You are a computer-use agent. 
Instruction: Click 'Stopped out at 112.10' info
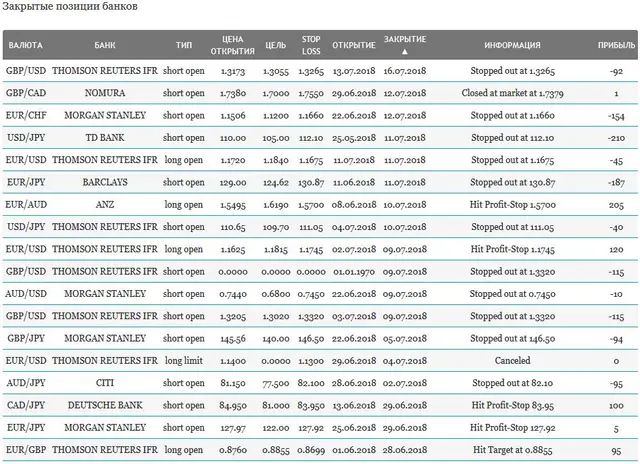click(x=512, y=138)
